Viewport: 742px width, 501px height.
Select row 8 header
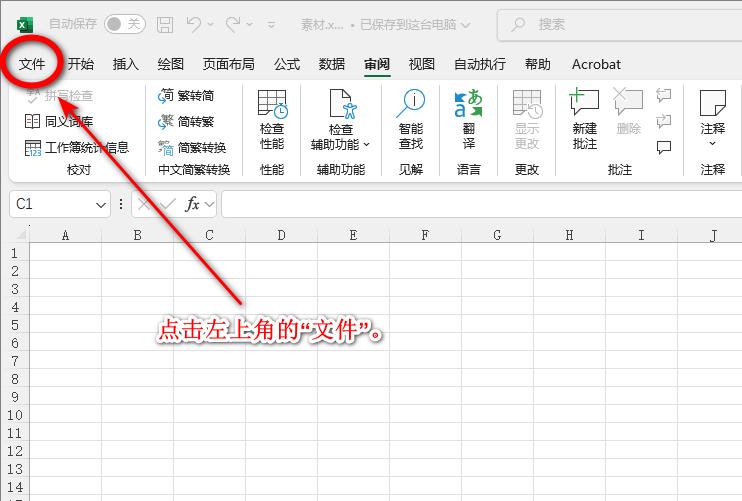(x=15, y=379)
